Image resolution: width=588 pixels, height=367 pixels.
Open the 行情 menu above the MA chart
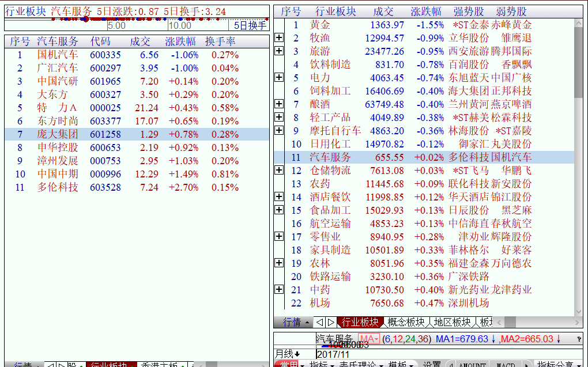[x=296, y=322]
